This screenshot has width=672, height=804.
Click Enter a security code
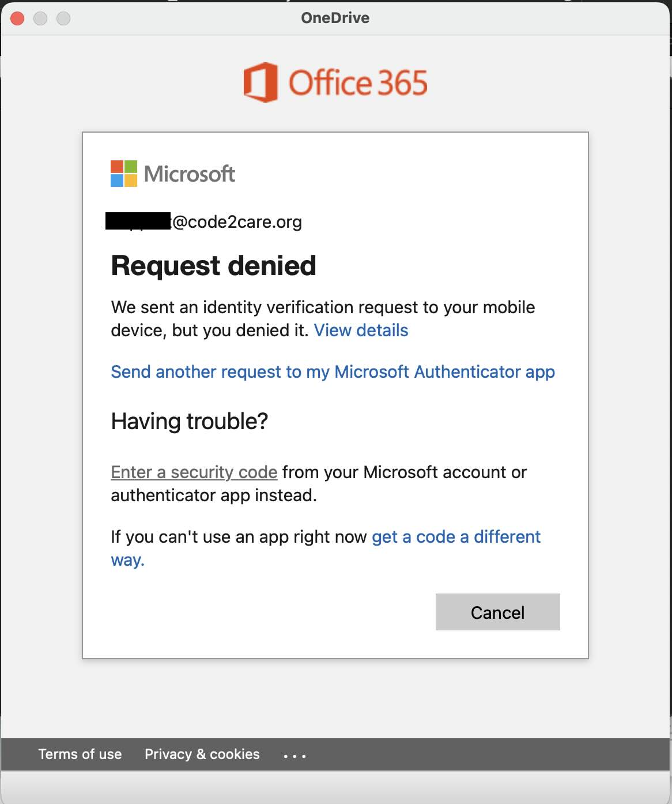click(x=194, y=472)
